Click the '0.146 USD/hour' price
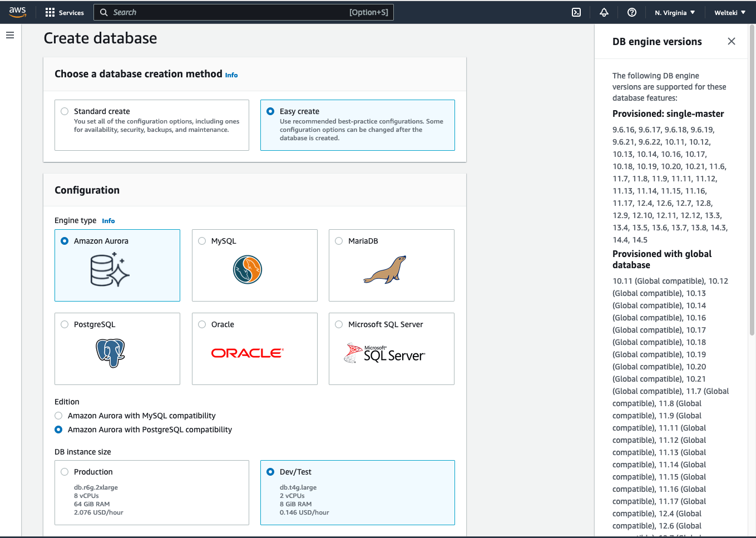 click(x=304, y=512)
